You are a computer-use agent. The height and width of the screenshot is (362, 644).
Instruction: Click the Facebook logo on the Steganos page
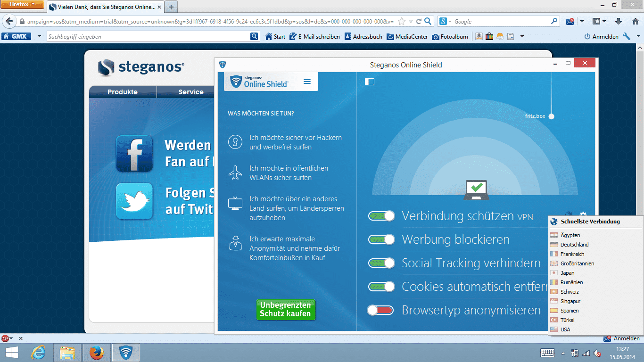pos(134,153)
